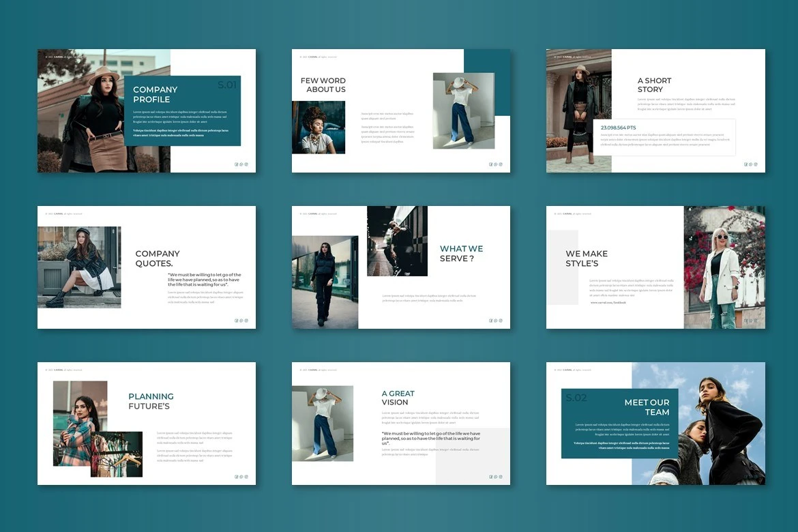798x532 pixels.
Task: Select the Company Profile title text
Action: (x=155, y=94)
